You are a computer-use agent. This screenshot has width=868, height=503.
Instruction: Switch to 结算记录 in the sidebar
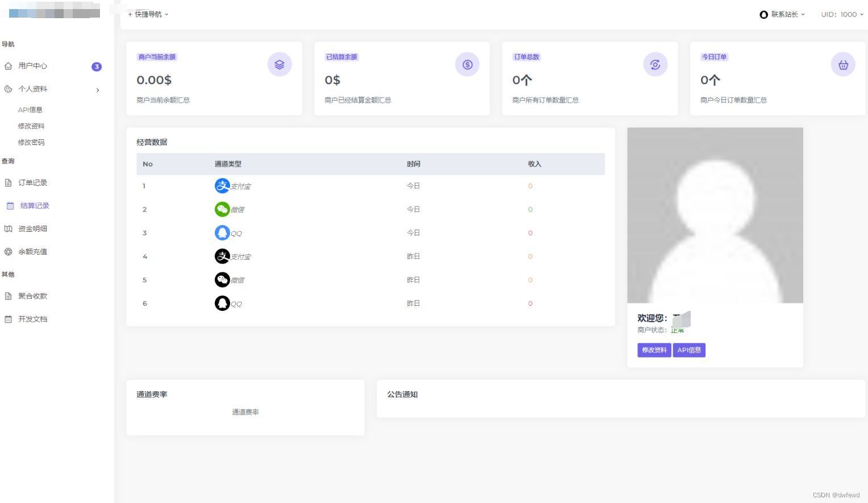pyautogui.click(x=35, y=205)
